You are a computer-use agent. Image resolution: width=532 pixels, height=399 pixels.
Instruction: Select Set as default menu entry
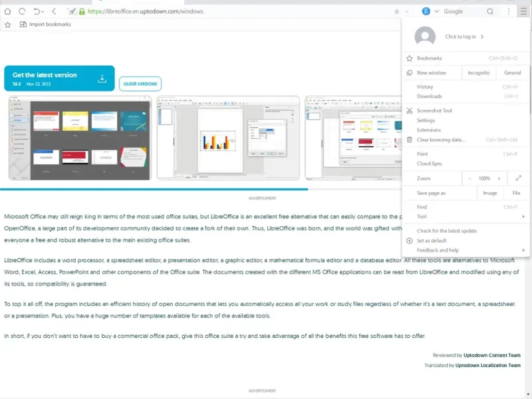465,241
